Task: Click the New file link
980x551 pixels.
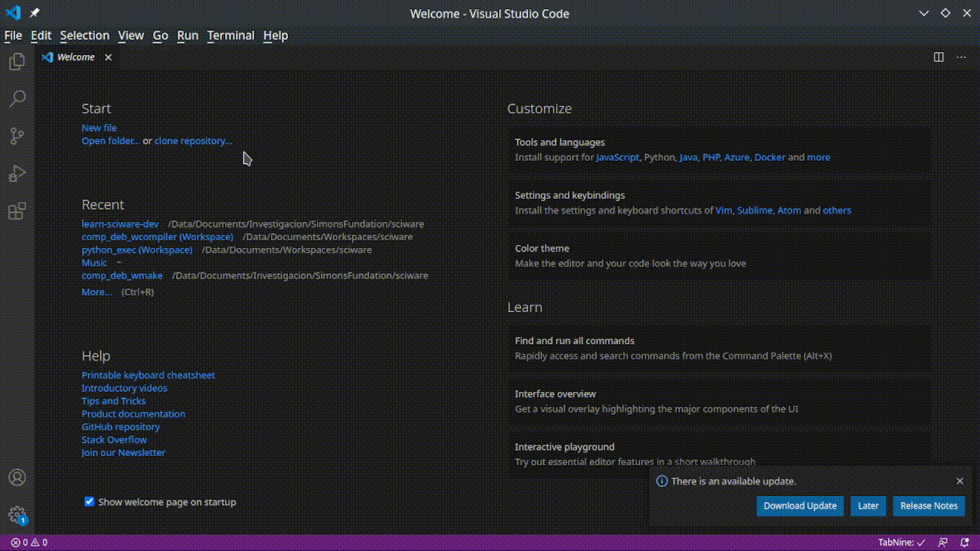Action: [x=99, y=128]
